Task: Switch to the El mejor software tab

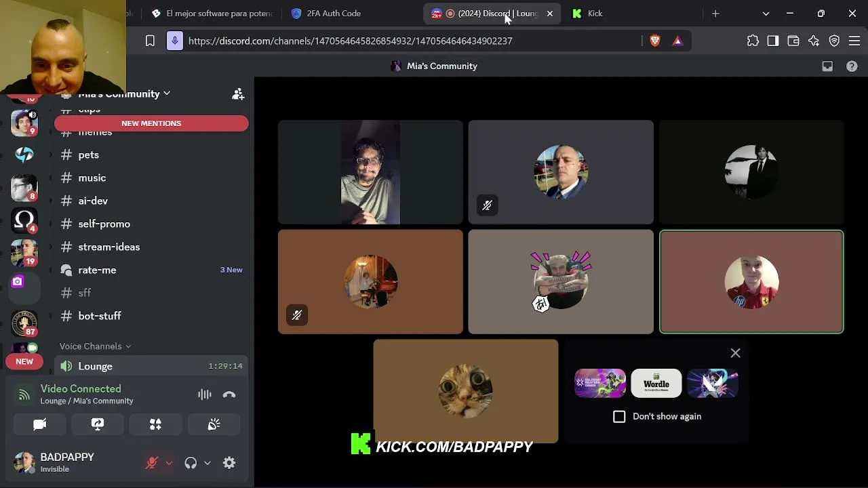Action: click(213, 14)
